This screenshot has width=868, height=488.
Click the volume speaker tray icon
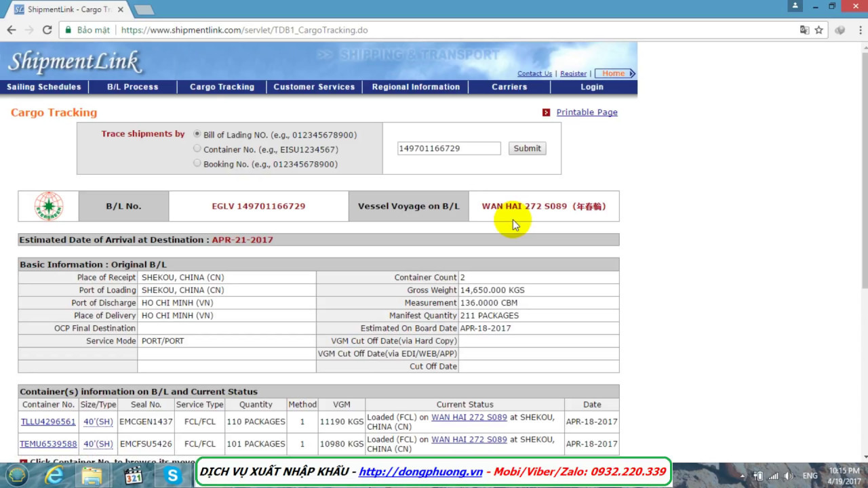click(x=788, y=476)
